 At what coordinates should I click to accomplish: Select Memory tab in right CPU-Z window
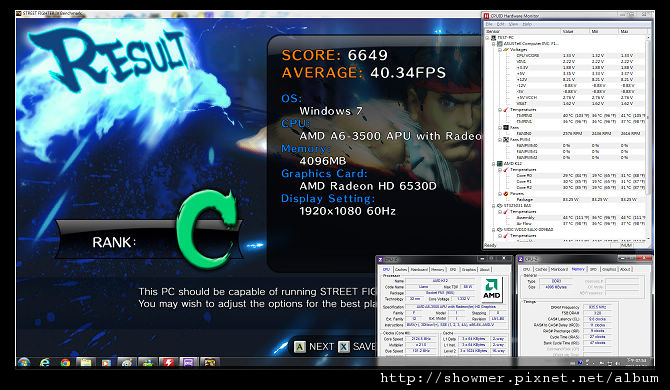pos(579,269)
